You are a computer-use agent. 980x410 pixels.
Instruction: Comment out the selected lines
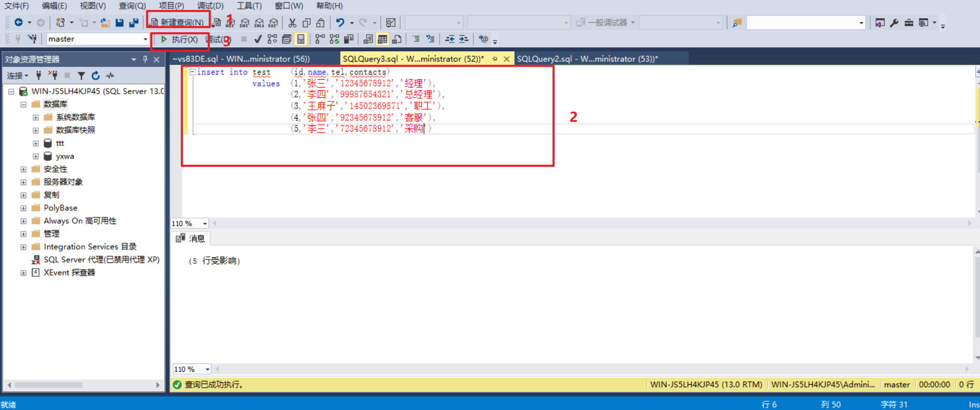(x=416, y=39)
